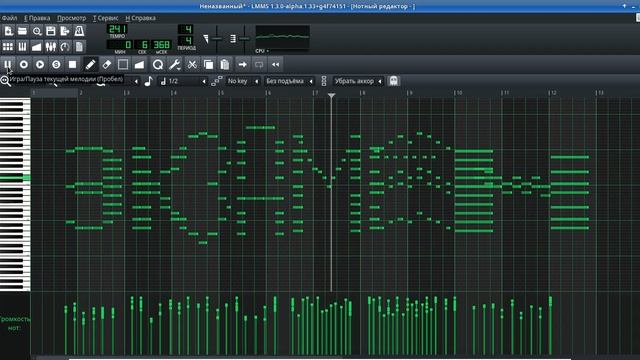Open the Просмотр menu
Screen dimensions: 640x360
(x=71, y=18)
